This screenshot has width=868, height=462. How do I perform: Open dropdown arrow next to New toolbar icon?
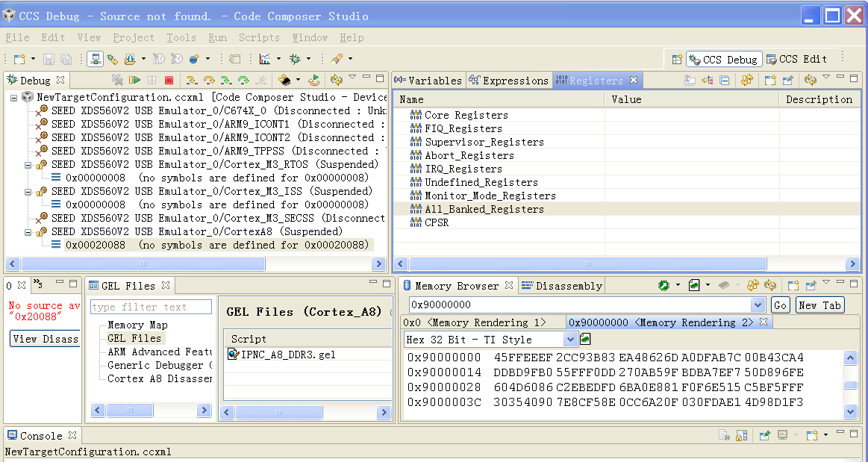pyautogui.click(x=33, y=59)
